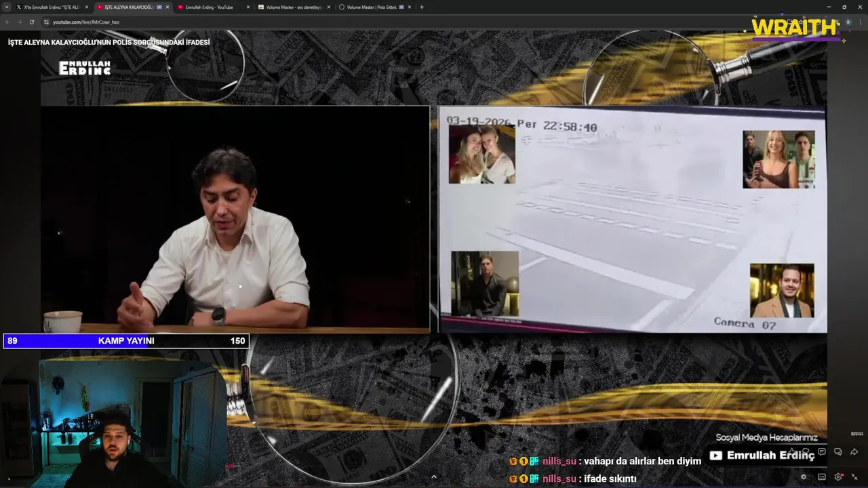
Task: Click chat message 'ifade sıkıntı'
Action: (610, 479)
